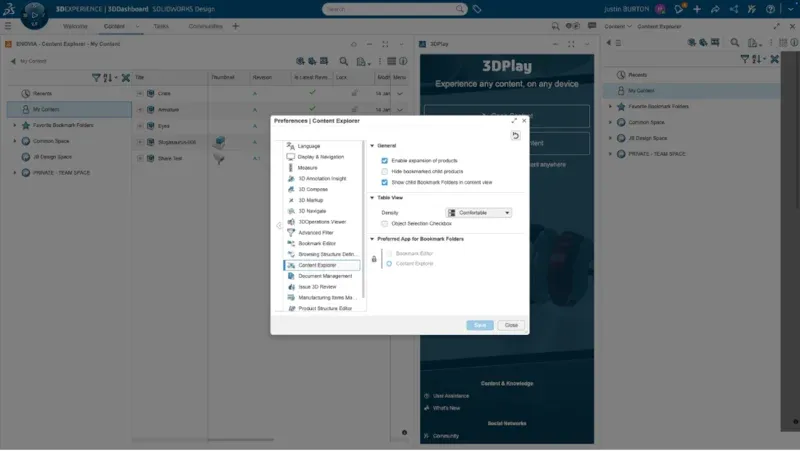Select Document Management in preferences list
This screenshot has width=800, height=471.
(x=325, y=276)
